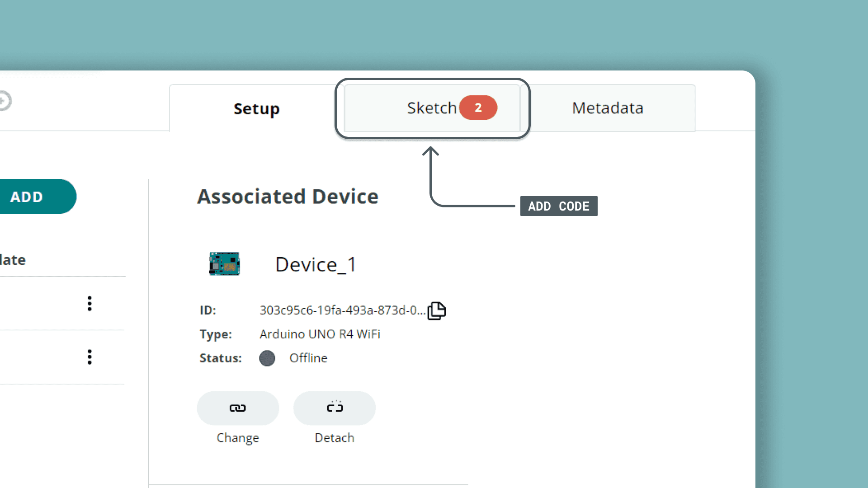This screenshot has height=488, width=868.
Task: Click the grey Offline status dot
Action: tap(267, 358)
